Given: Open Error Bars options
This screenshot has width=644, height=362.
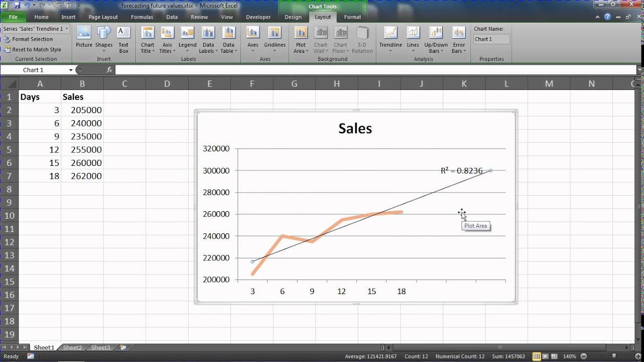Looking at the screenshot, I should [458, 40].
